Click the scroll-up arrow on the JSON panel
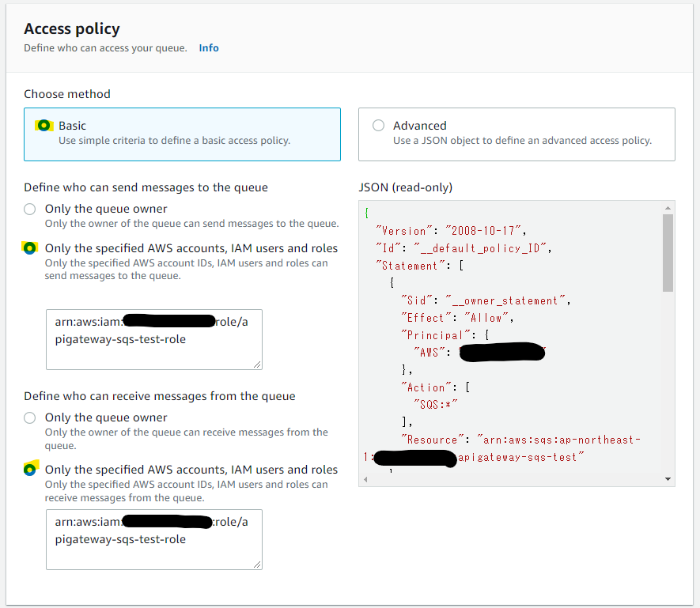The height and width of the screenshot is (608, 700). coord(667,208)
